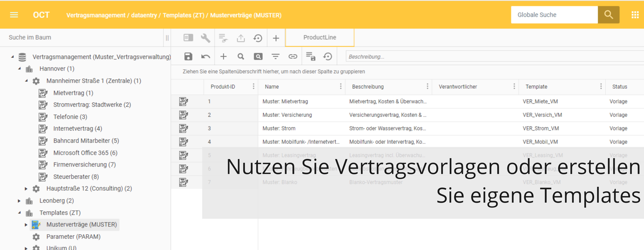Select the Telefonie (3) tree item

click(70, 117)
